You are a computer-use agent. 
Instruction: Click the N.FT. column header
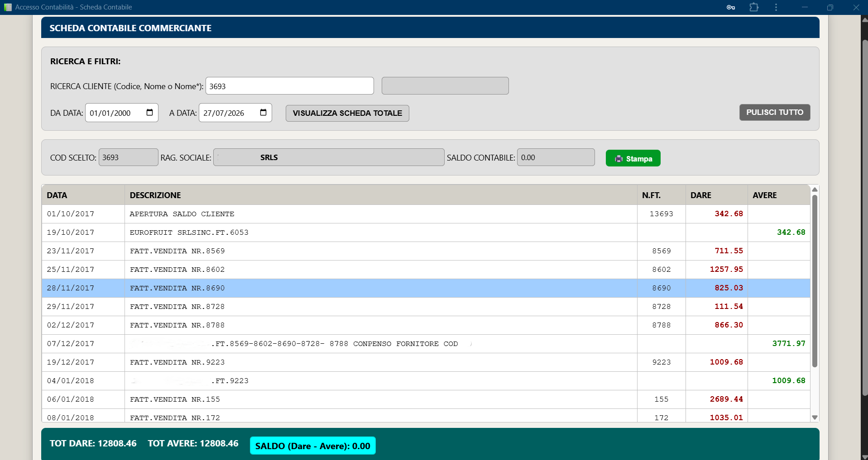(662, 195)
